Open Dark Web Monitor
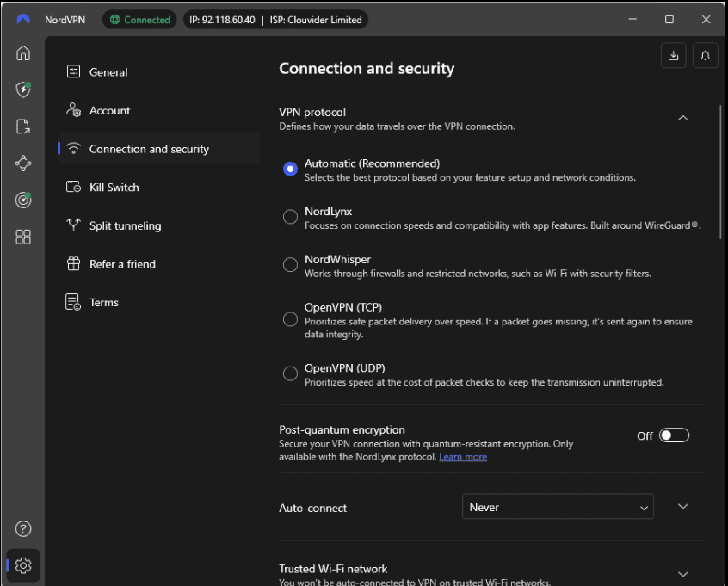The image size is (728, 586). click(22, 200)
